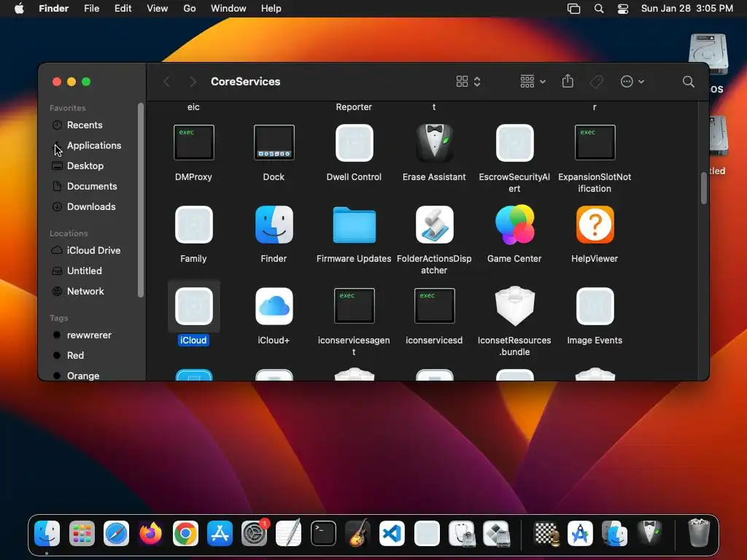747x560 pixels.
Task: Select IconsetResources.bundle icon
Action: pos(514,306)
